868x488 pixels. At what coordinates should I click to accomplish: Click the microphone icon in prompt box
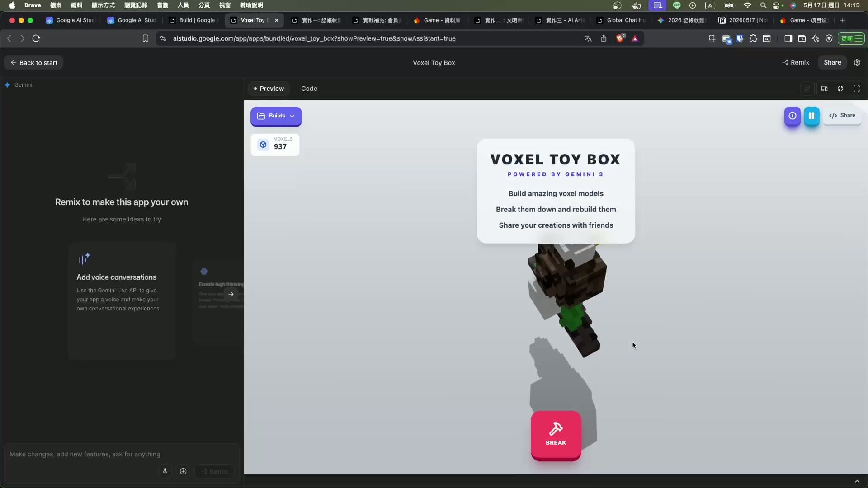[x=165, y=471]
